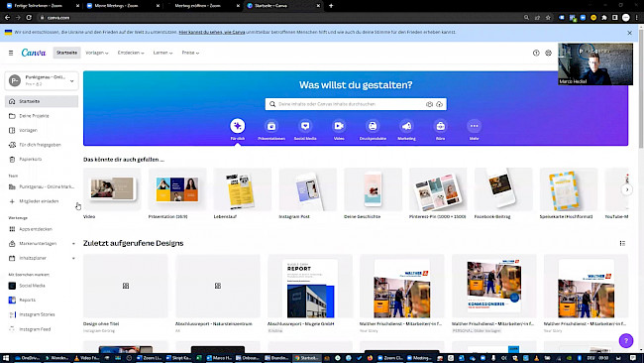
Task: Select the Büro category icon
Action: coord(440,126)
